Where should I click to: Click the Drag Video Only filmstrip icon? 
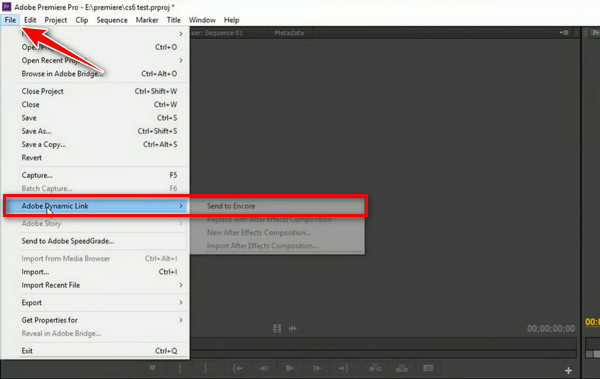277,328
